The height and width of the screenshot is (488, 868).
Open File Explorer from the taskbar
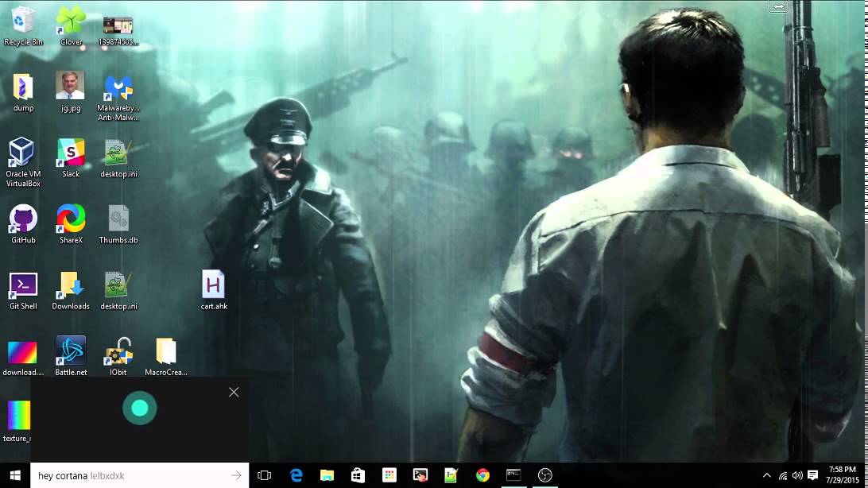[327, 475]
